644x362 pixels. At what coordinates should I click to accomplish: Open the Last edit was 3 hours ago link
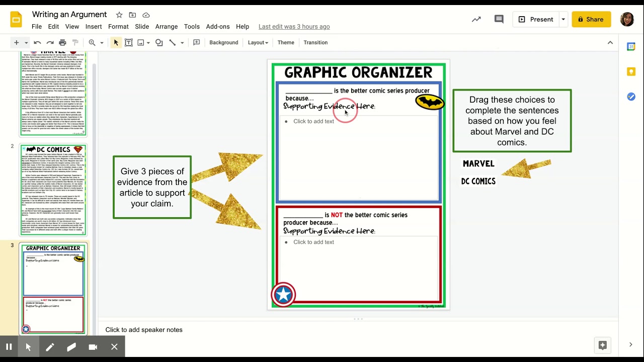click(294, 27)
